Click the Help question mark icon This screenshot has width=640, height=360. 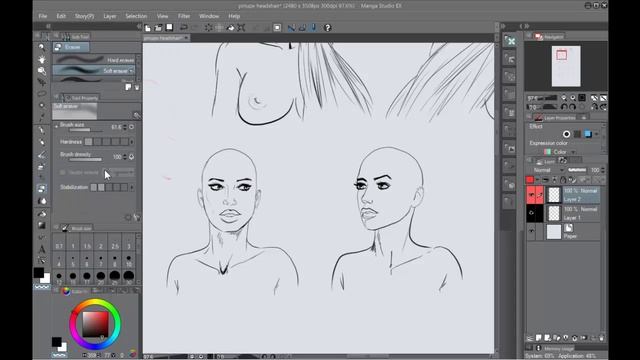tap(327, 28)
